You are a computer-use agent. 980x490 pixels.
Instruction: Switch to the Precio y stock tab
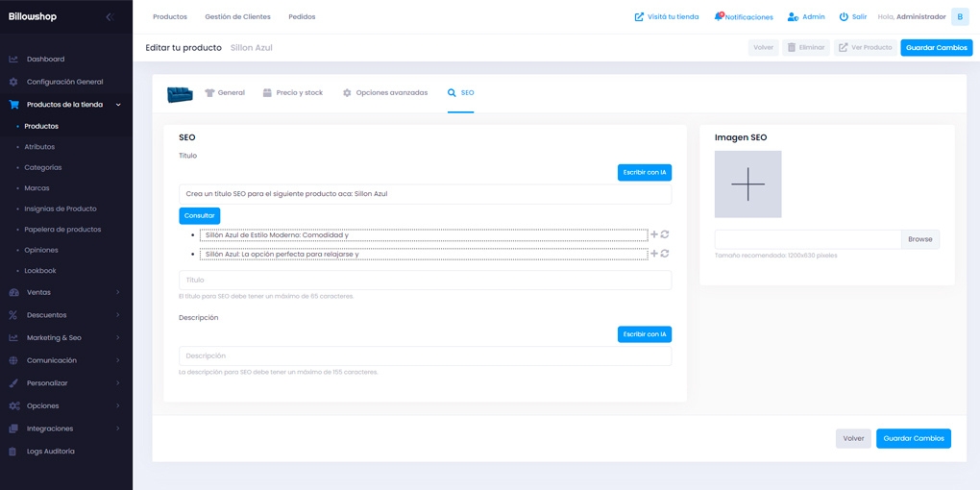[292, 92]
